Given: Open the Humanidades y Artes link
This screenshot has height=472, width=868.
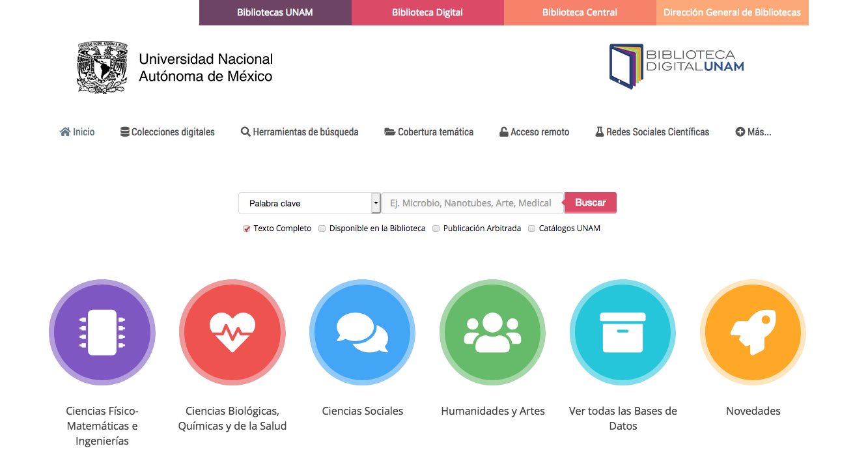Looking at the screenshot, I should pyautogui.click(x=493, y=411).
